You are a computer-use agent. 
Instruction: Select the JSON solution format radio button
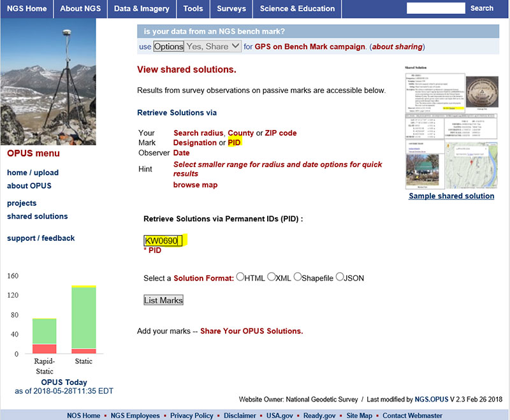click(x=339, y=277)
